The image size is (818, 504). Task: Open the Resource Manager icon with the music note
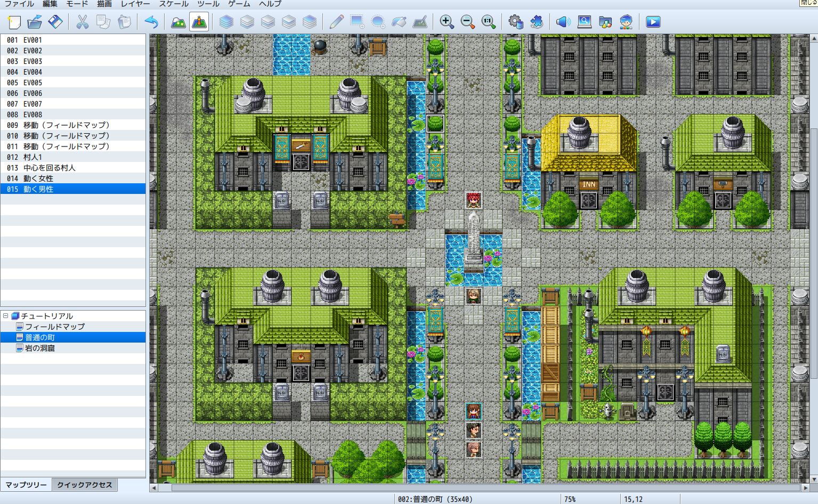coord(605,22)
